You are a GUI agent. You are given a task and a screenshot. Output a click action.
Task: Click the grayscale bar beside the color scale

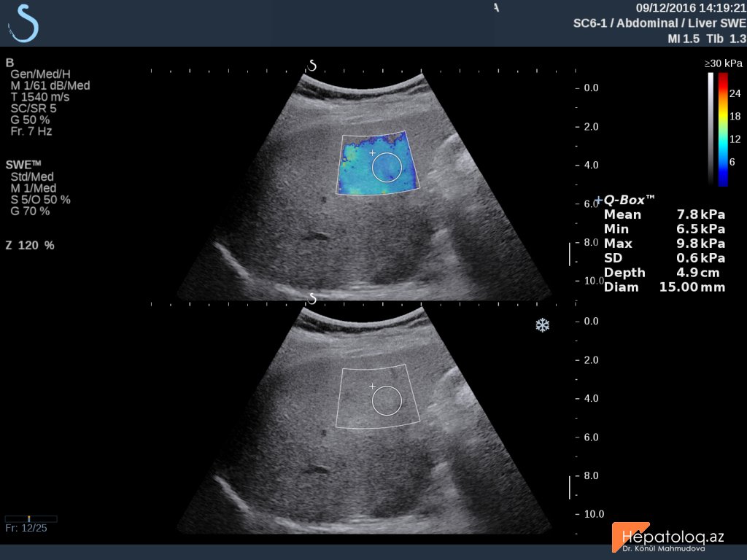711,129
